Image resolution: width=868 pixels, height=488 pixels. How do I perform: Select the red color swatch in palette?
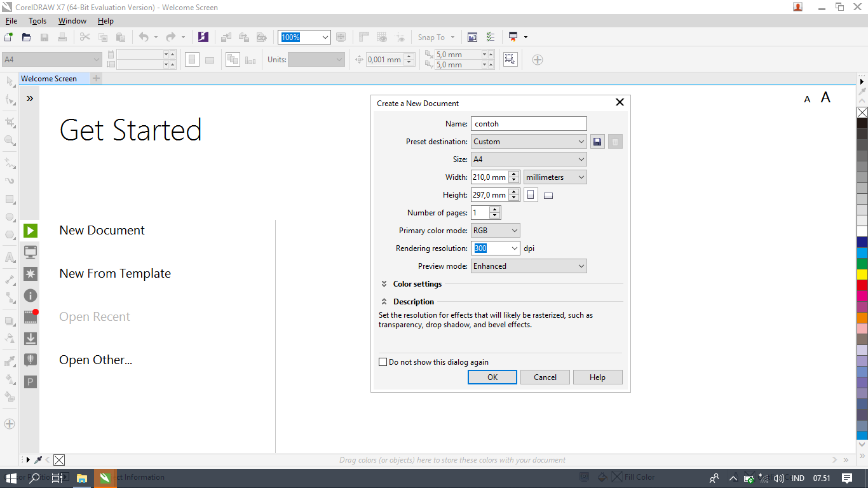tap(862, 285)
